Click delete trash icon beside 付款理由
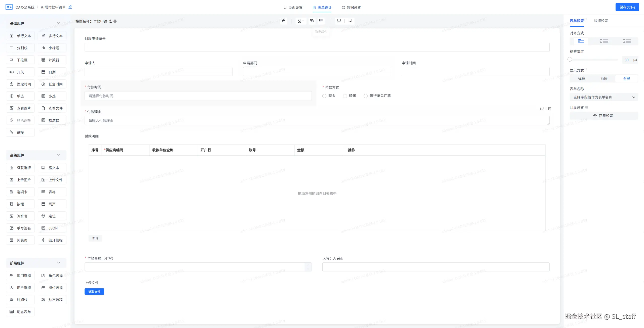 coord(550,109)
